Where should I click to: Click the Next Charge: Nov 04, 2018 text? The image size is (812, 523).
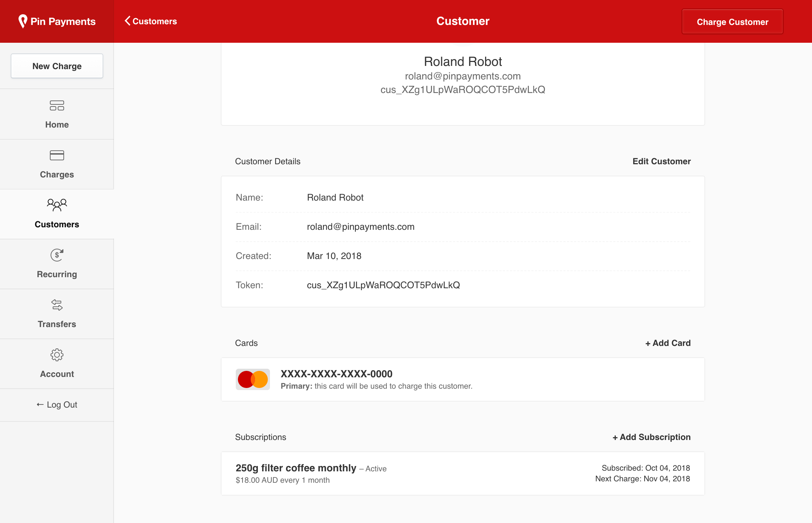click(643, 479)
